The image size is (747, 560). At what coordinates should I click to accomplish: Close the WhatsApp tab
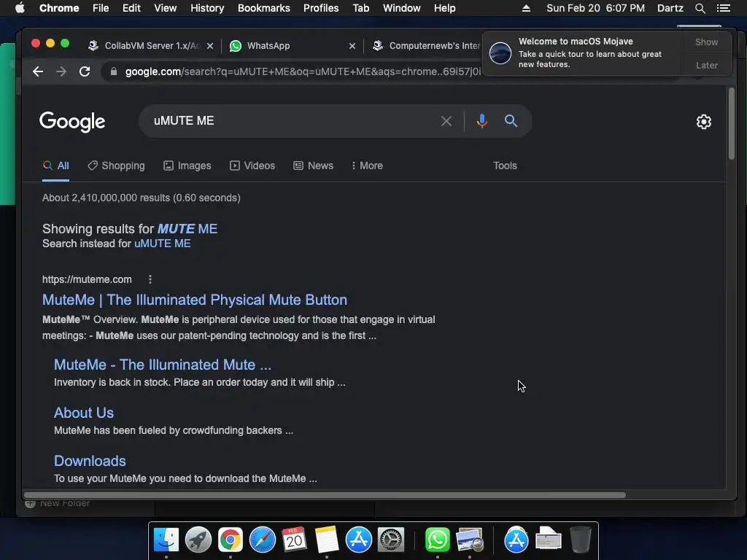pos(352,46)
